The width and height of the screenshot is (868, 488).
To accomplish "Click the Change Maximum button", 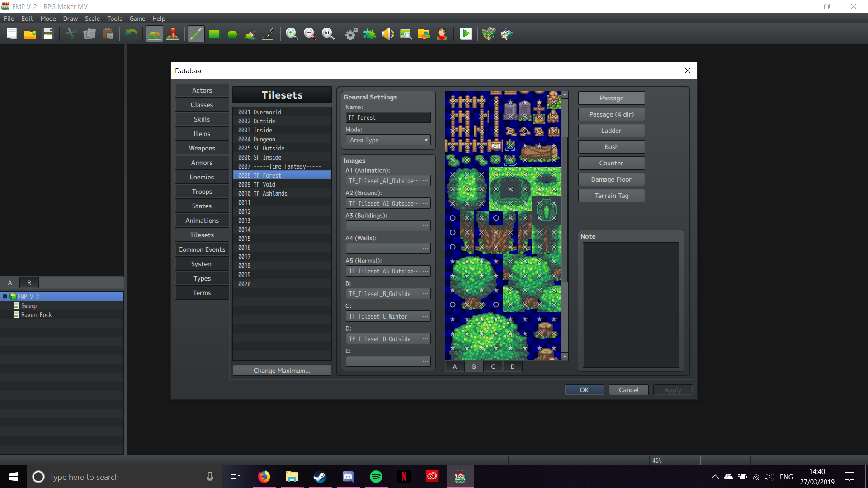I will coord(282,371).
